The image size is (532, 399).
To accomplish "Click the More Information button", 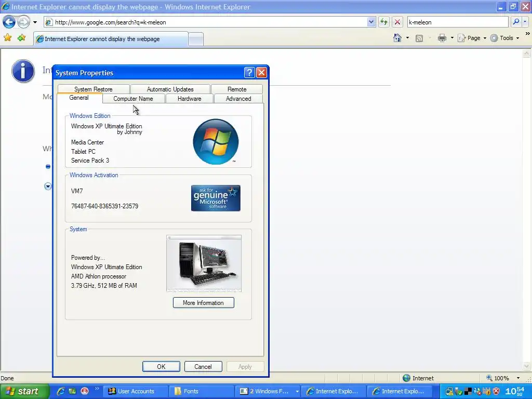I will click(204, 303).
